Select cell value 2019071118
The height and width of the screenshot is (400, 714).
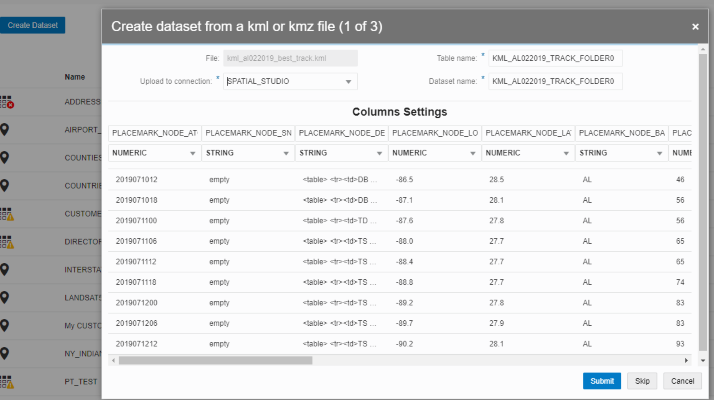(x=136, y=282)
